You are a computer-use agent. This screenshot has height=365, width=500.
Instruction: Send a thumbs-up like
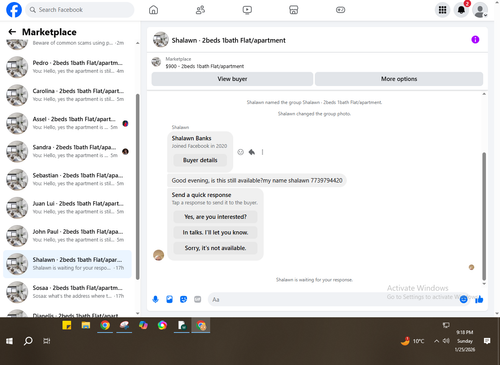479,299
